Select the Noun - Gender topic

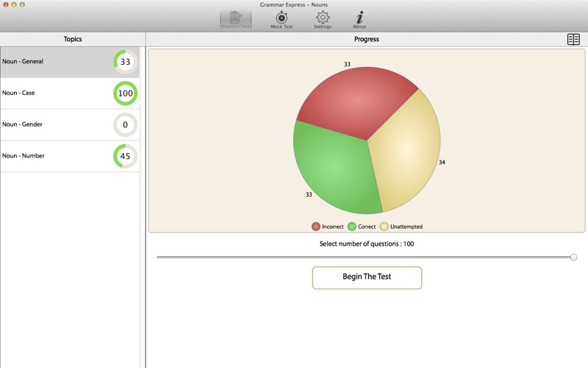70,125
